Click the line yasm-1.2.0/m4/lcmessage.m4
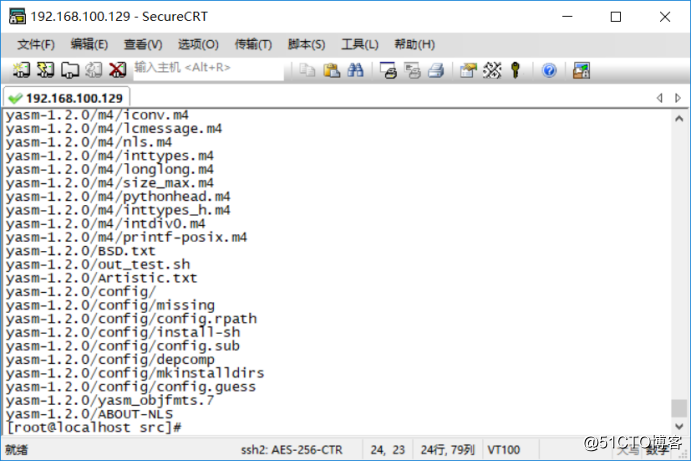 tap(114, 128)
